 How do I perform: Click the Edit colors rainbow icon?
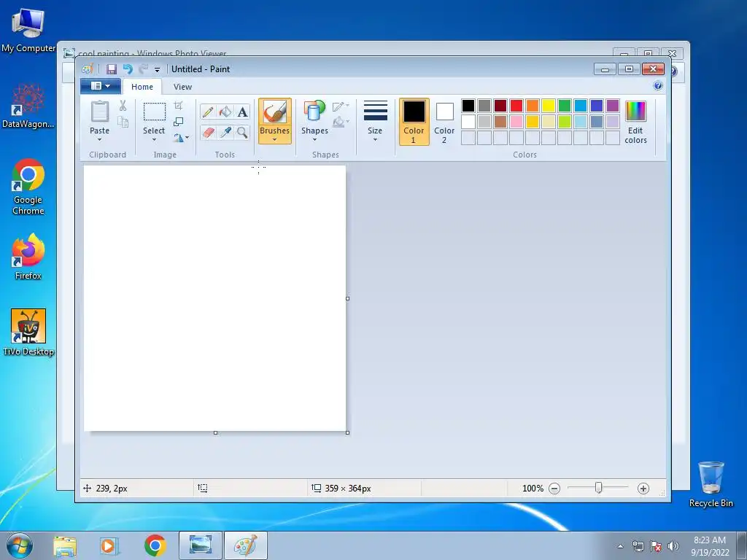(x=635, y=112)
